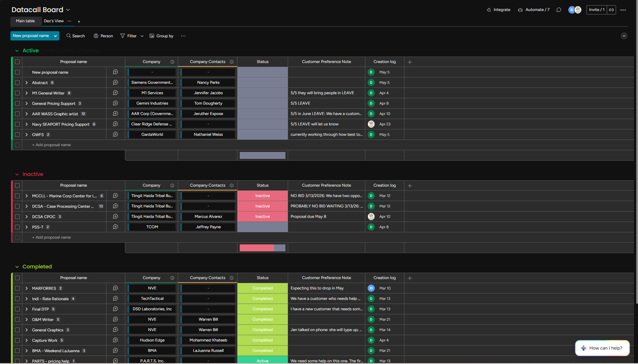Click New proposal name button
The height and width of the screenshot is (364, 638).
tap(31, 36)
